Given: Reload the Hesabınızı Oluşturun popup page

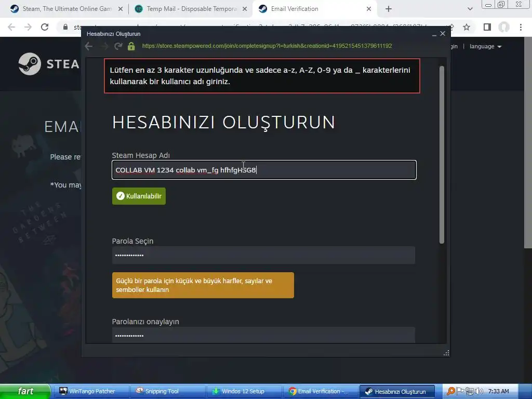Looking at the screenshot, I should pos(118,46).
